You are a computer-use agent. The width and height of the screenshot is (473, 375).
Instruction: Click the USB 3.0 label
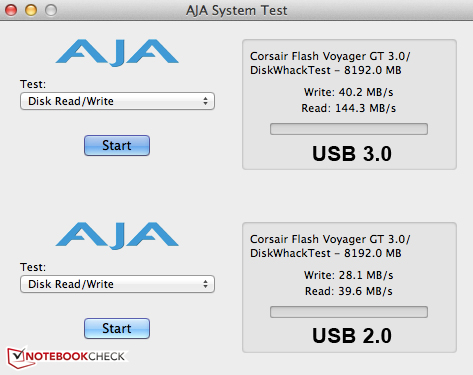point(352,154)
